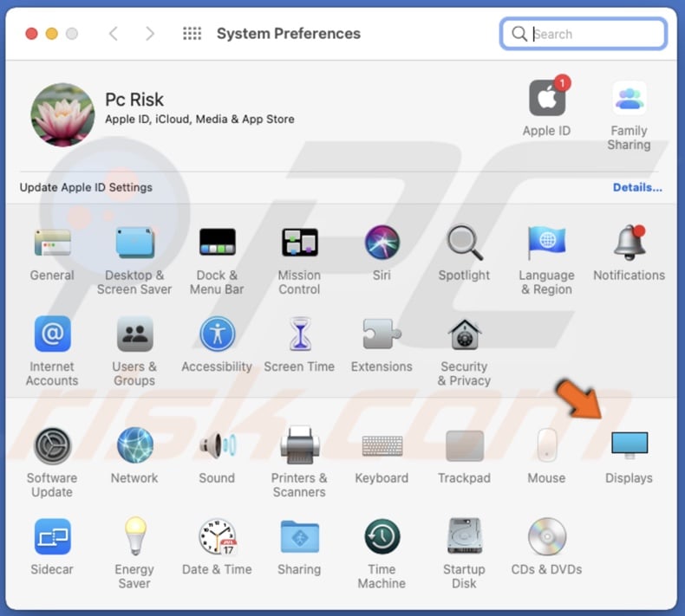685x616 pixels.
Task: Click the Pc Risk account name
Action: [x=134, y=100]
